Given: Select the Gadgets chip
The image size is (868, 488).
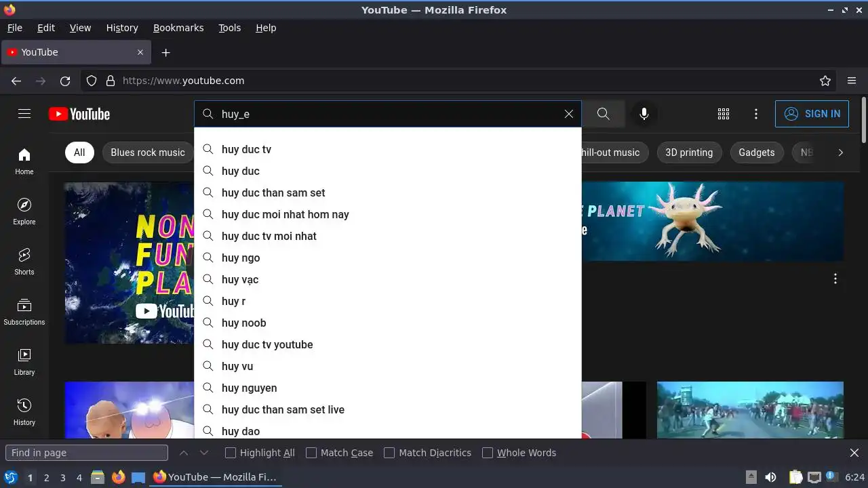Looking at the screenshot, I should (756, 152).
